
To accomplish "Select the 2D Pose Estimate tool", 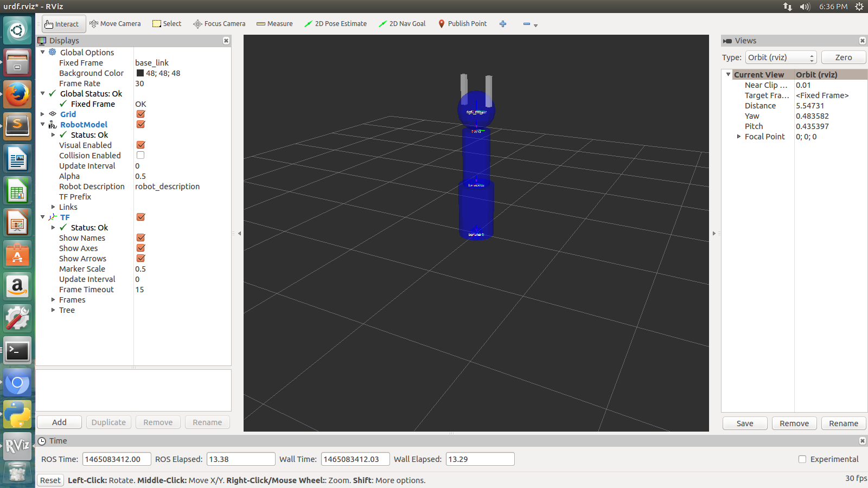I will [x=335, y=24].
